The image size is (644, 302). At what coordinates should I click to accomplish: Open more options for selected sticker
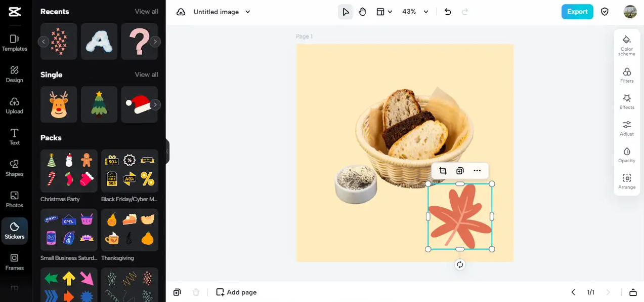[477, 171]
